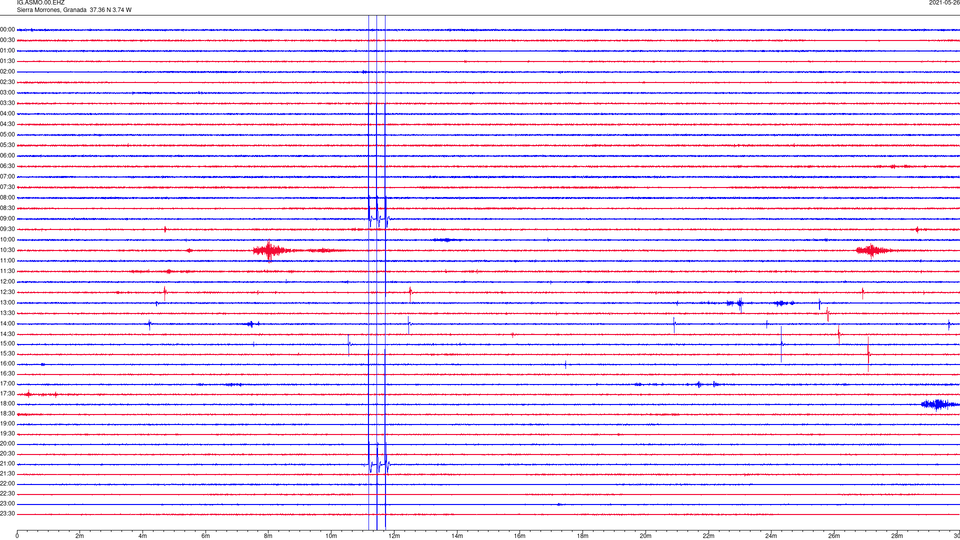
Task: Click the 8m tick label on time axis
Action: coord(268,536)
